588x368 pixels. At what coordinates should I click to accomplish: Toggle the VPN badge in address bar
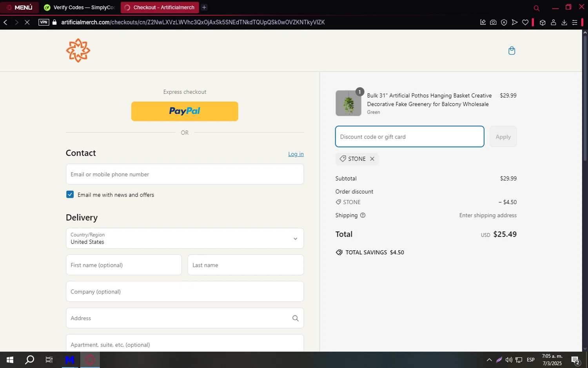tap(44, 22)
